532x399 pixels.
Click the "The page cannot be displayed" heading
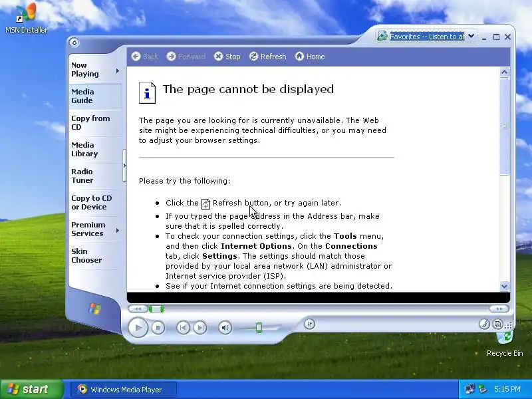point(248,89)
